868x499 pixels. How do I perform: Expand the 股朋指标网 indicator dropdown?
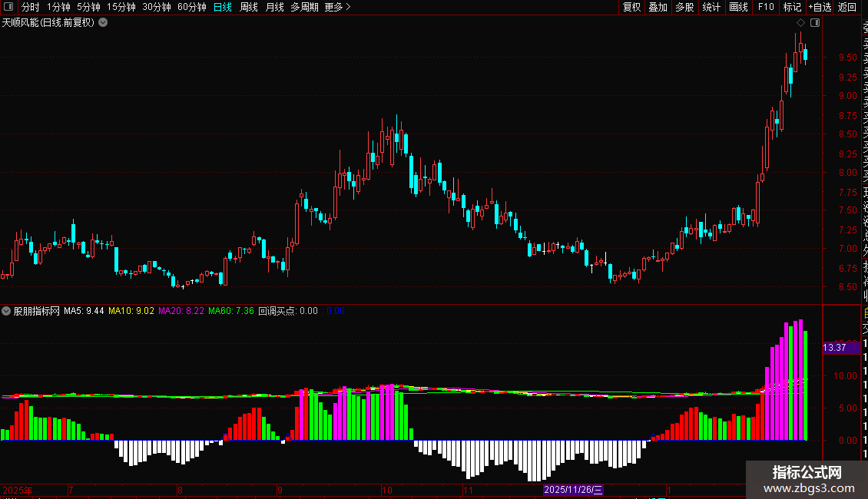[6, 311]
